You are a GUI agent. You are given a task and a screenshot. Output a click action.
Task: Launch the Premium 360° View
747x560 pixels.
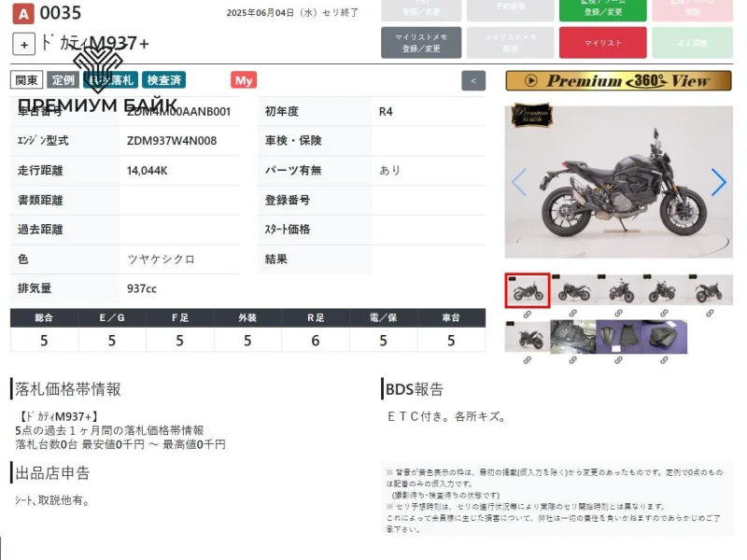pos(618,81)
